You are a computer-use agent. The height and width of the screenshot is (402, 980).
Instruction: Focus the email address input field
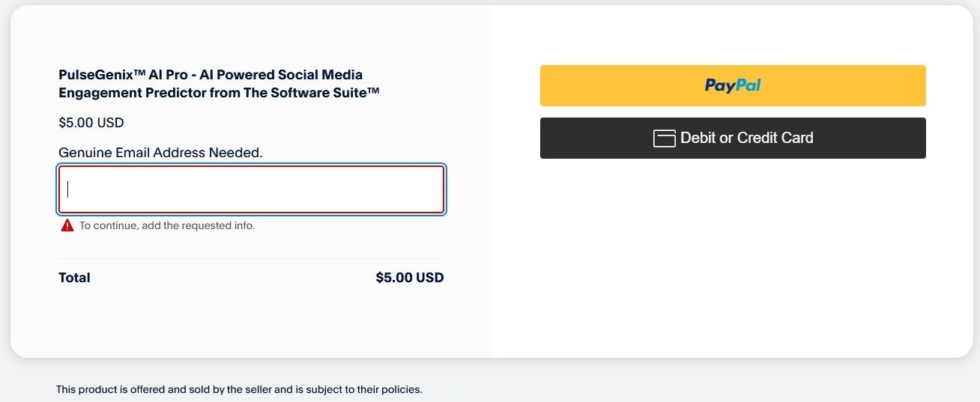pyautogui.click(x=251, y=189)
